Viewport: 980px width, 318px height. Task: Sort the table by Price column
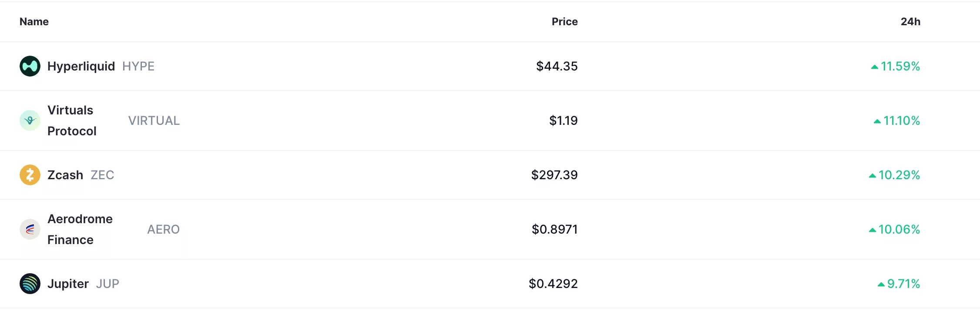[564, 21]
